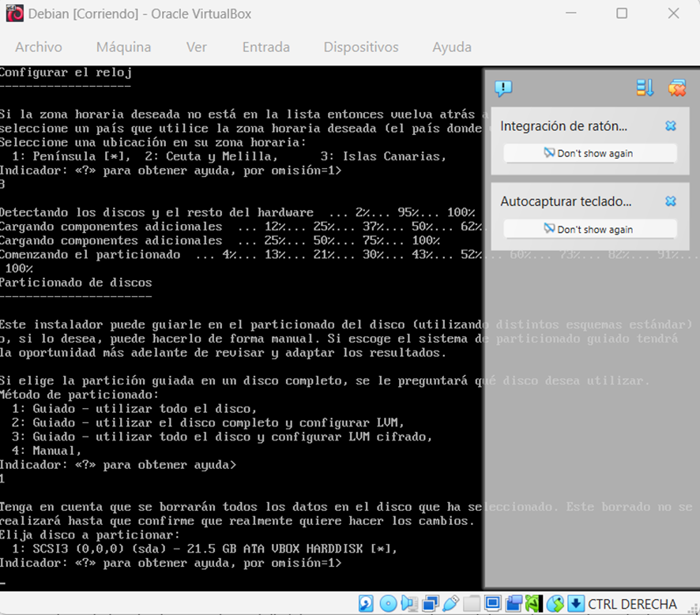700x615 pixels.
Task: Toggle notification sort order icon
Action: (x=645, y=88)
